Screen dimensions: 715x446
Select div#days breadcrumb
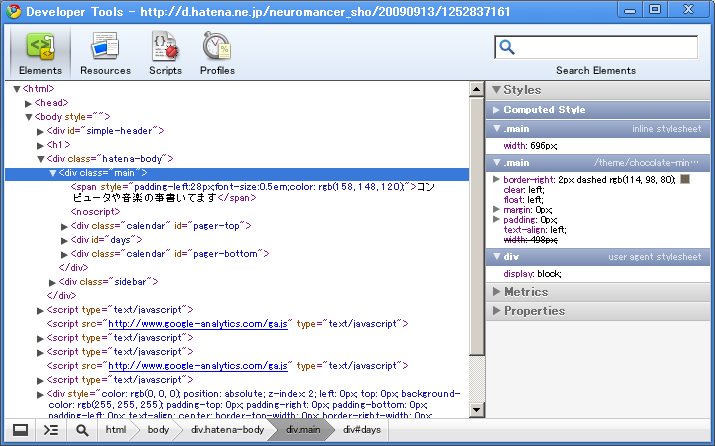[x=362, y=430]
